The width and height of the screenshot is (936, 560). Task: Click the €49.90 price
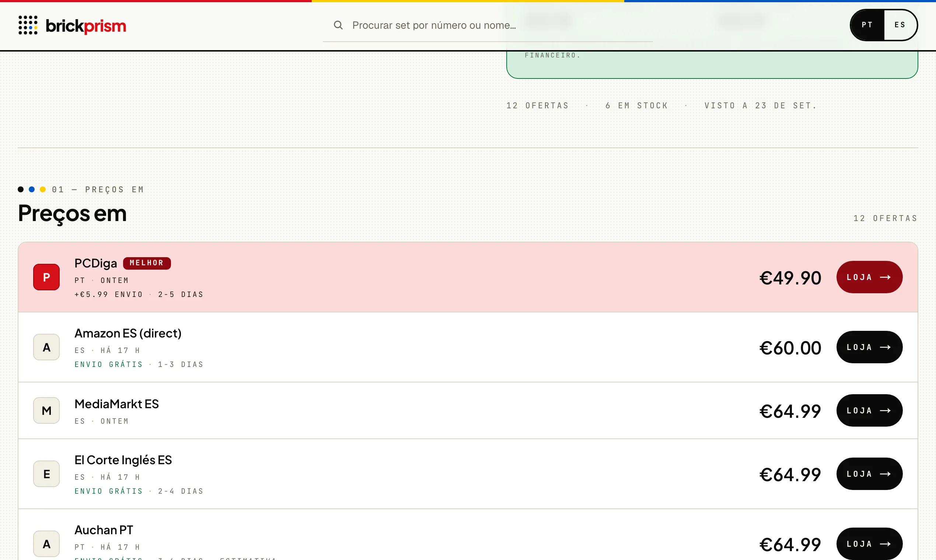790,278
